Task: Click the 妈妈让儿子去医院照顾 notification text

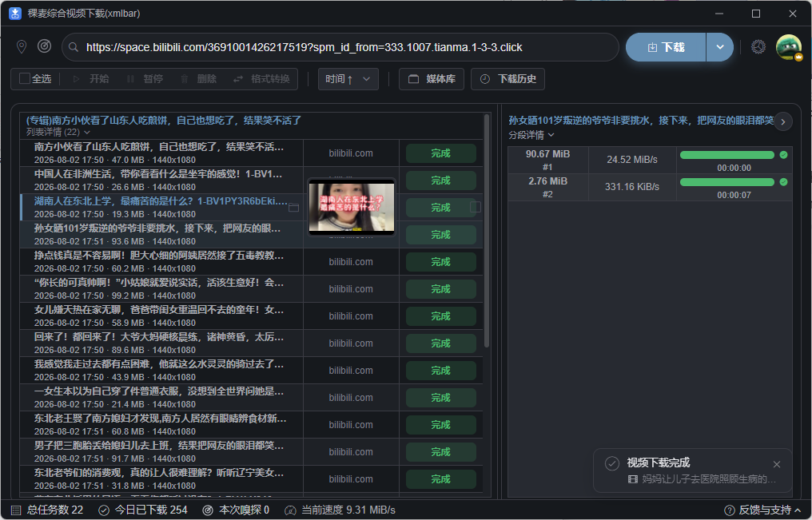Action: point(709,479)
